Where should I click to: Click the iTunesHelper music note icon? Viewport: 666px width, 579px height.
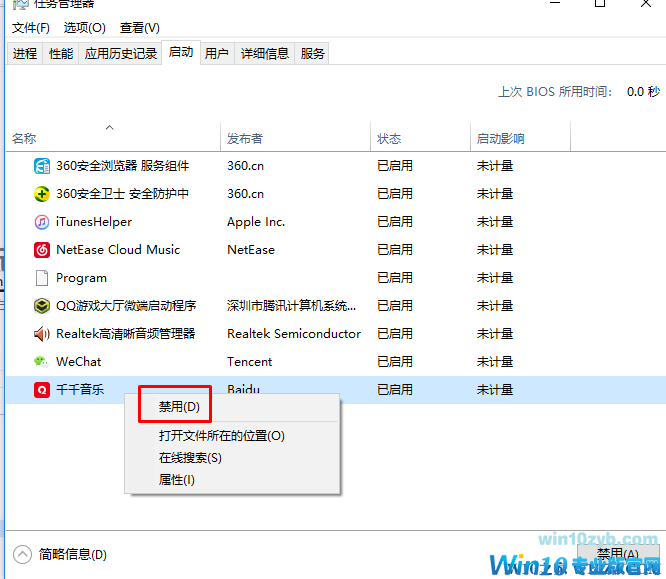(x=42, y=222)
